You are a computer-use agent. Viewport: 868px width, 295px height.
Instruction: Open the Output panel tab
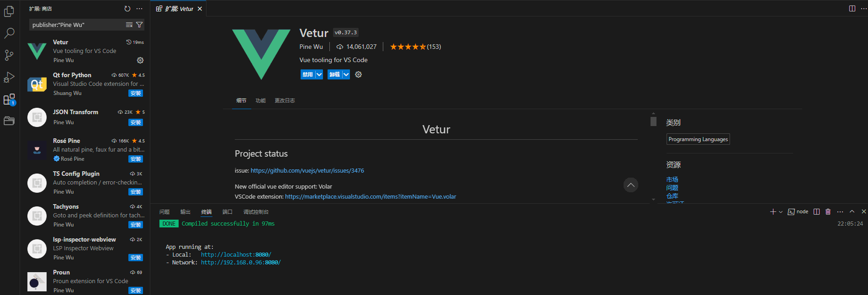[185, 212]
